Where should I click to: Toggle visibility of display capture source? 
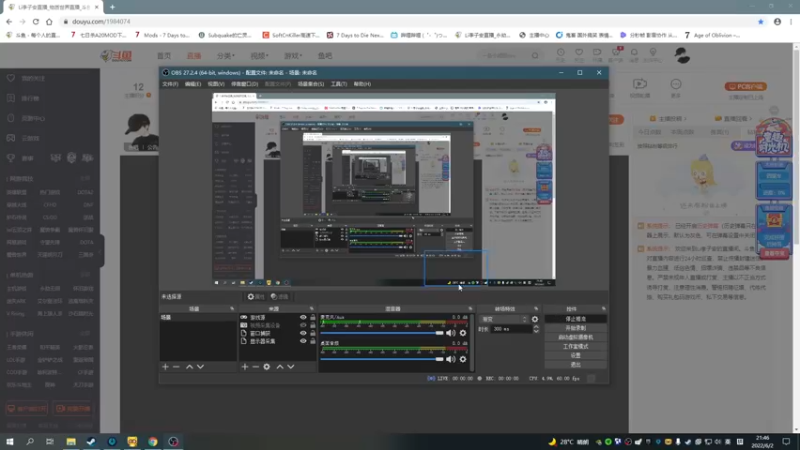(303, 341)
